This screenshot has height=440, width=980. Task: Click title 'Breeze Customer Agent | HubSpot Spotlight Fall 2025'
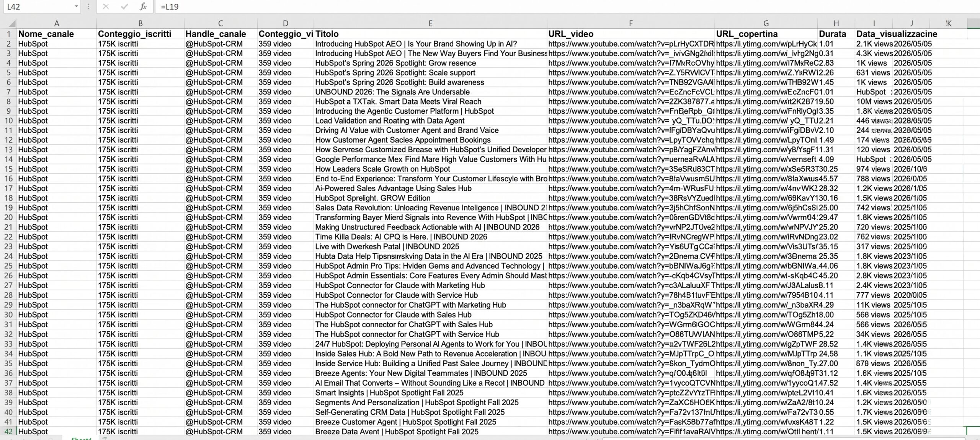pos(405,422)
